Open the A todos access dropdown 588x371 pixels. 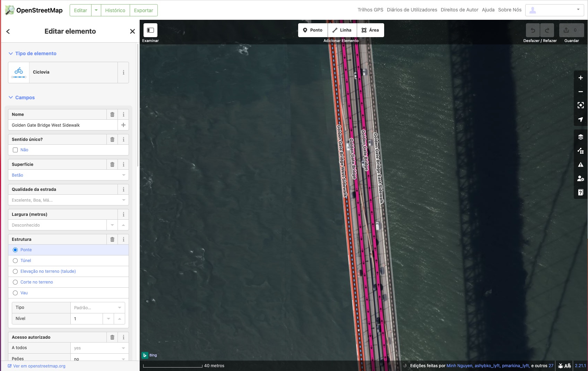tap(100, 348)
